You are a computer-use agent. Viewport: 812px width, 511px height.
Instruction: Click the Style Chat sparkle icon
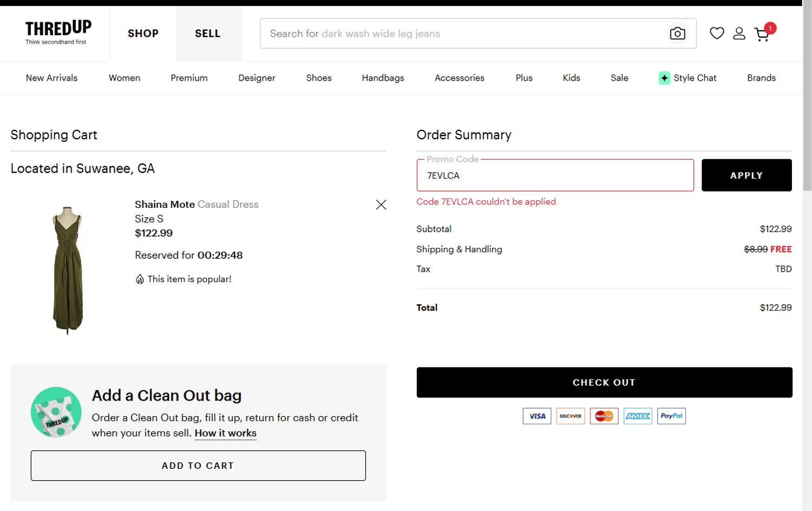[664, 78]
